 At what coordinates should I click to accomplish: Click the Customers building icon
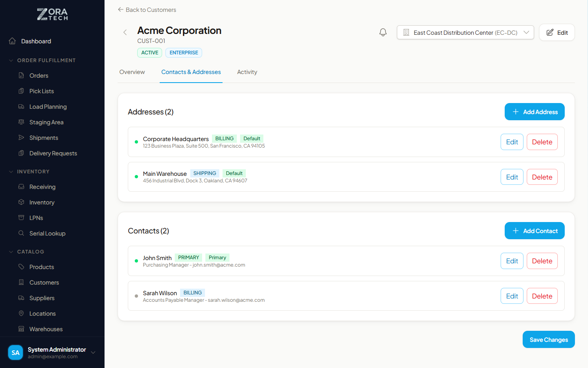coord(21,282)
